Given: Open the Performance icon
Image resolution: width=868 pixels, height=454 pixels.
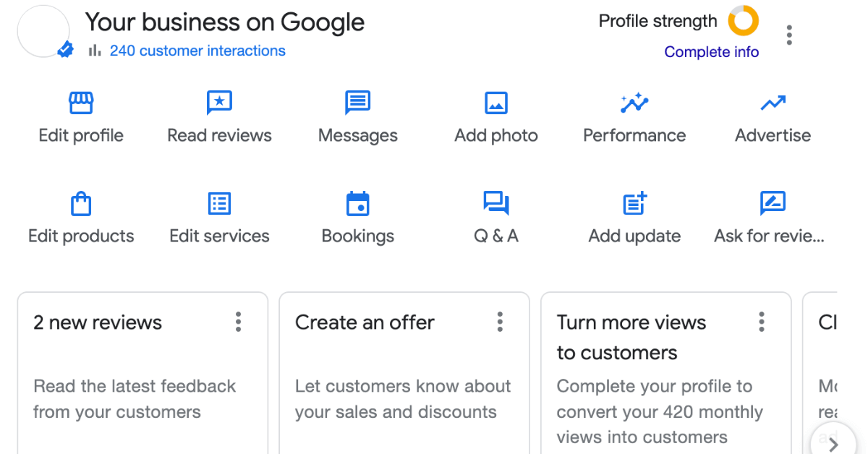Looking at the screenshot, I should (634, 102).
